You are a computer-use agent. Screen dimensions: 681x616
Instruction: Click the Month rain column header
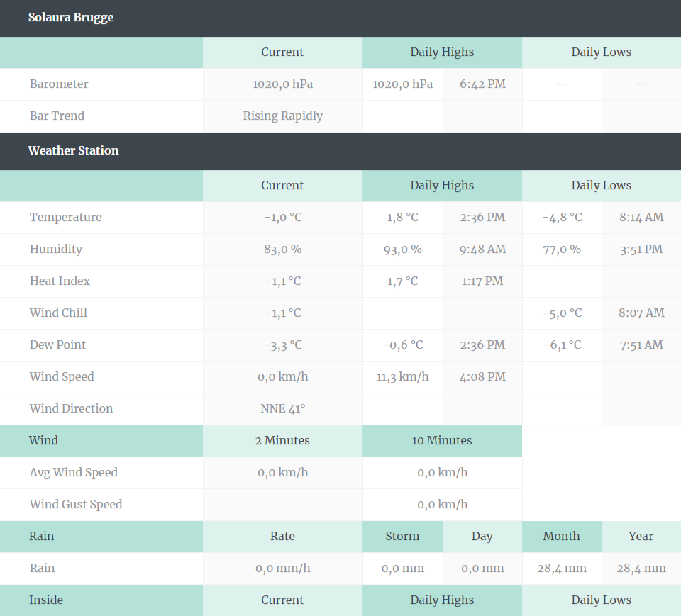pos(562,537)
